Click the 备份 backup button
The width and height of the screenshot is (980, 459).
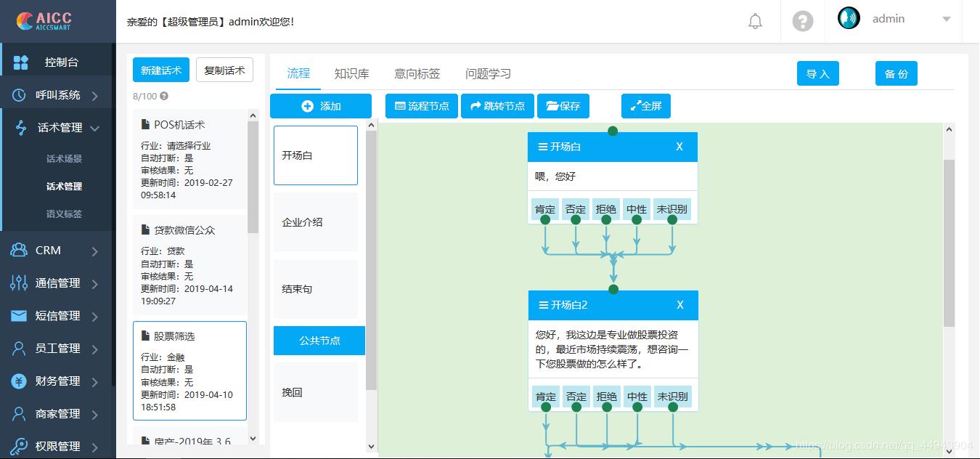[896, 73]
